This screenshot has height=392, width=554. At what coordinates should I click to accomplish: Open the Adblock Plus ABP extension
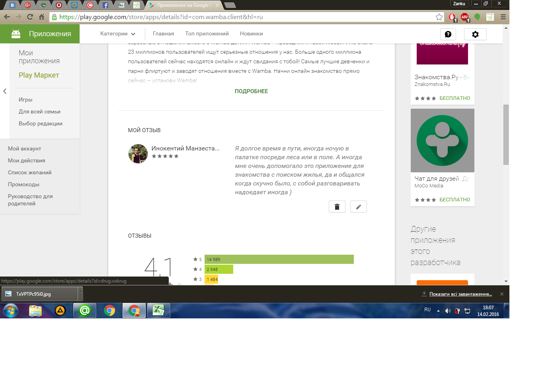coord(464,17)
